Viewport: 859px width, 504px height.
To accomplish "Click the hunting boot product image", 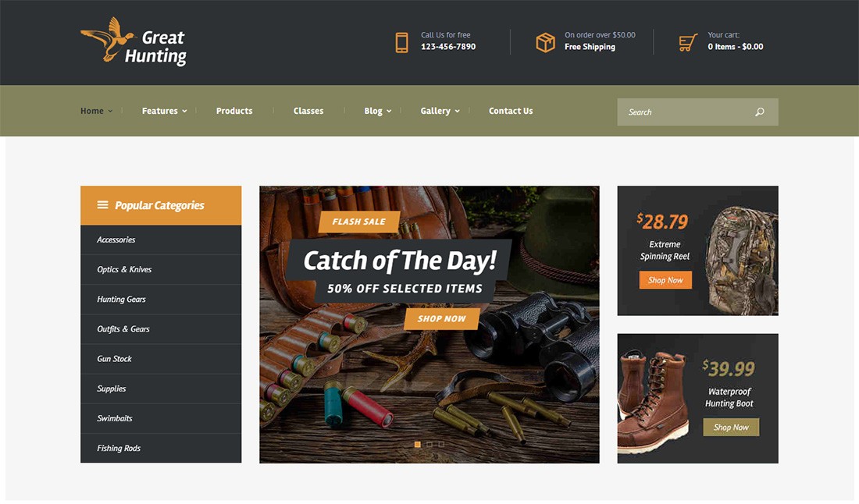I will point(654,403).
